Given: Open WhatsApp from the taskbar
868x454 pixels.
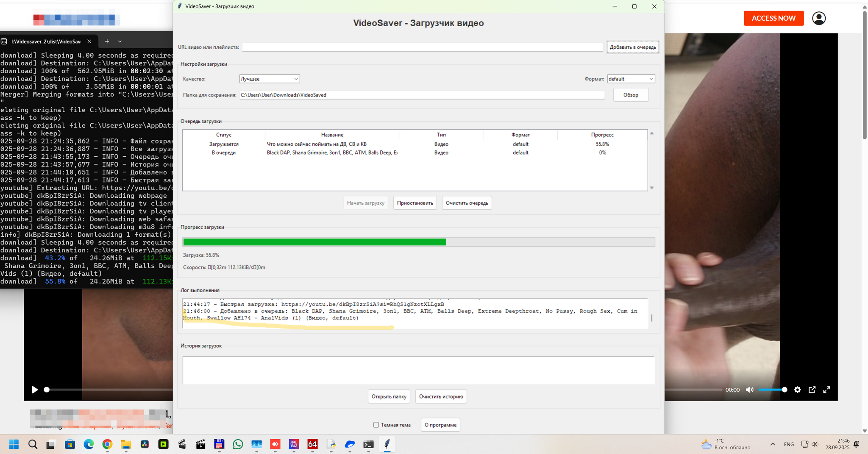Looking at the screenshot, I should 238,444.
